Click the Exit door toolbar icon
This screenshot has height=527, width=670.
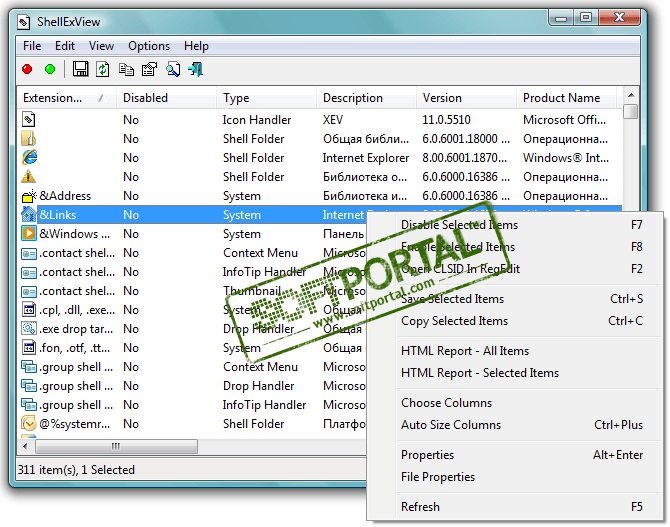tap(195, 69)
